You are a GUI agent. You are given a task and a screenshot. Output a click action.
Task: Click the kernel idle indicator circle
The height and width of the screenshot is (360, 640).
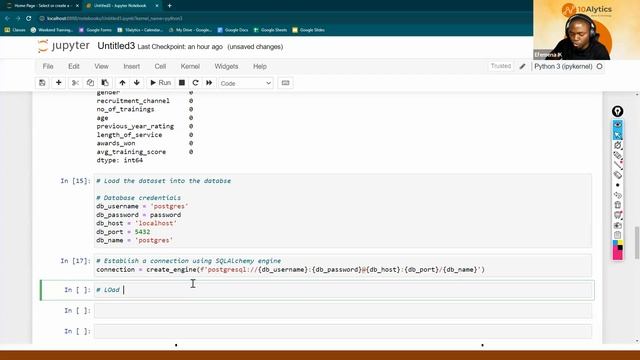coord(599,67)
